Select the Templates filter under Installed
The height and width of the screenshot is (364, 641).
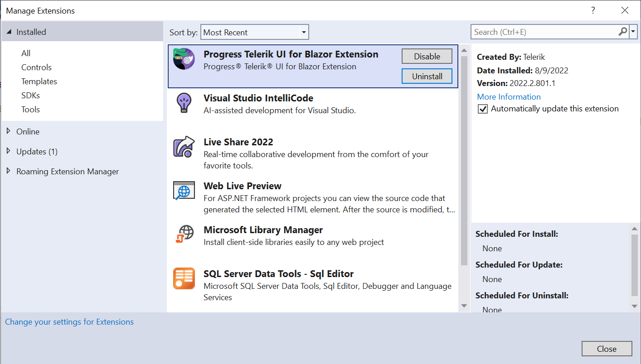pyautogui.click(x=39, y=81)
